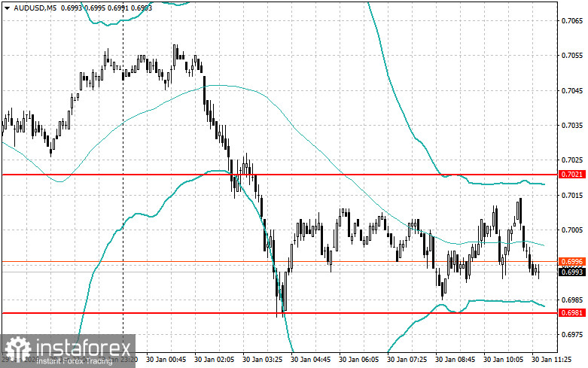Click the 0.7005 price axis value
Screen dimensions: 588x368
572,230
